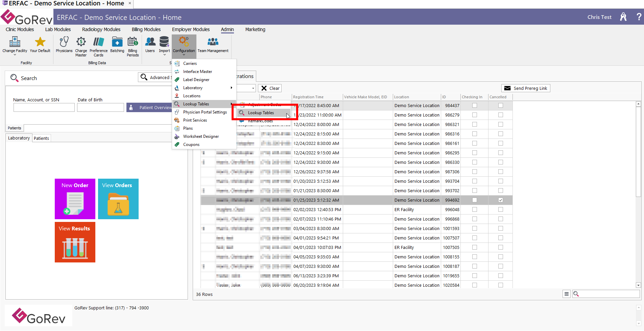Select the Patients tab beside Laboratory

tap(41, 138)
